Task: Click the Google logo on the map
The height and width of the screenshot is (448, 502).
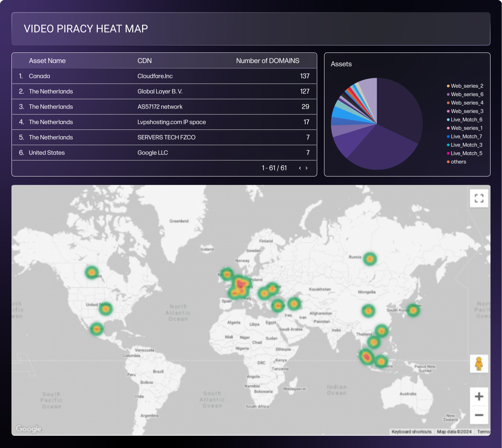Action: [28, 429]
